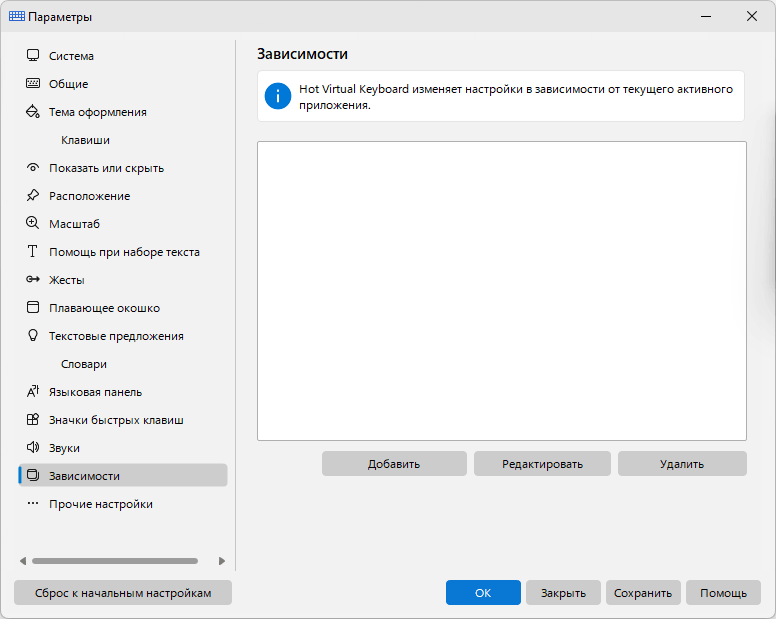Click Сброс к начальным настройкам button

123,592
